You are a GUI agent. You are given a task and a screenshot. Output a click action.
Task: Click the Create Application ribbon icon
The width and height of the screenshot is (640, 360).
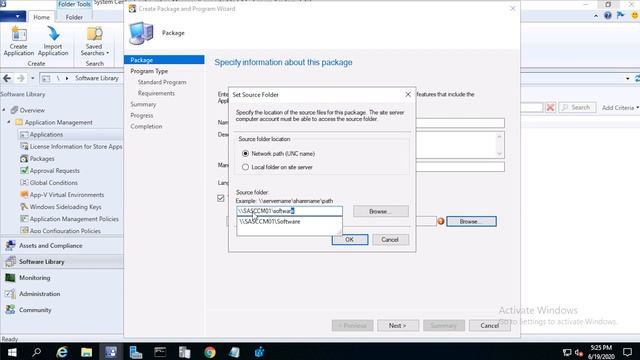coord(19,40)
